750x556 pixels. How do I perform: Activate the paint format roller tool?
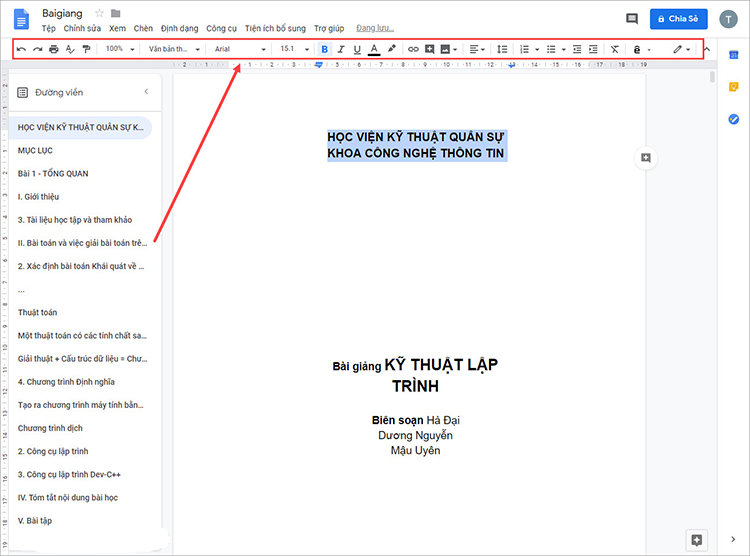(x=86, y=49)
